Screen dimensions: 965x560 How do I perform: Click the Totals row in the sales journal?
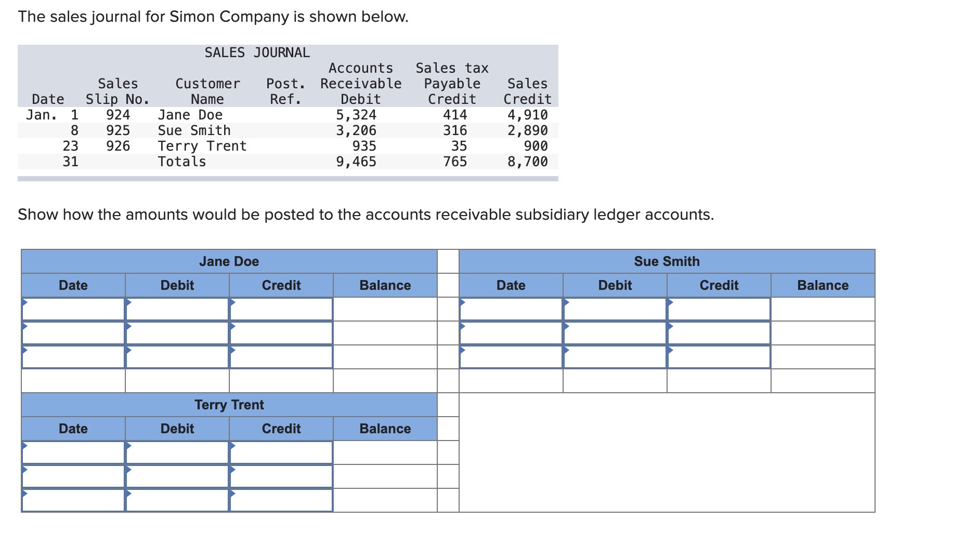[182, 162]
